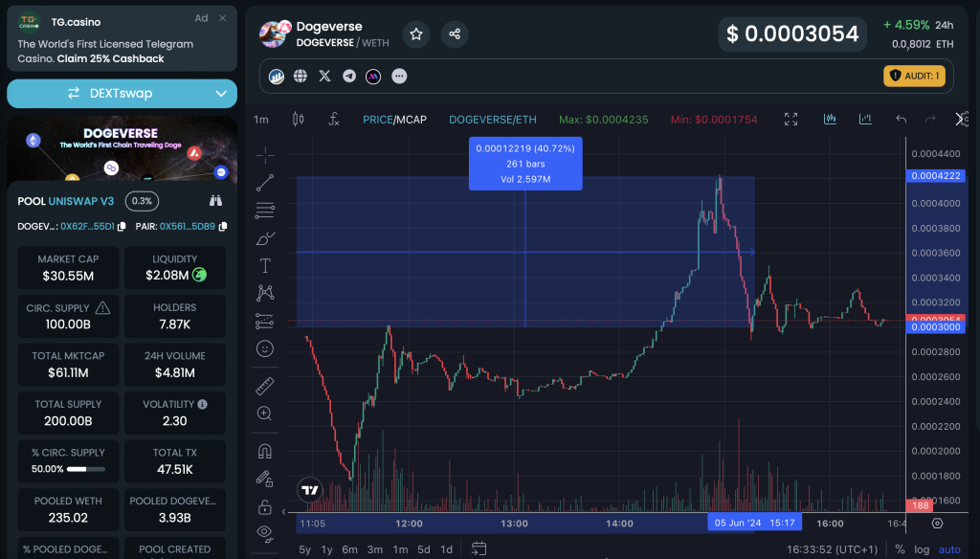Select the ruler measure tool
The width and height of the screenshot is (980, 559).
(x=265, y=386)
